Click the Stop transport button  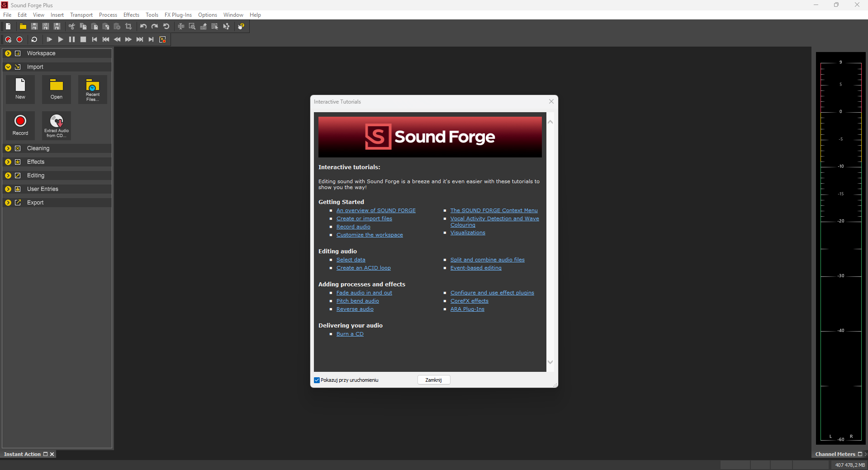pyautogui.click(x=83, y=39)
